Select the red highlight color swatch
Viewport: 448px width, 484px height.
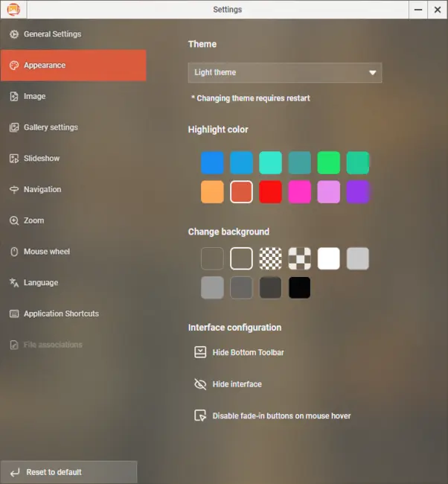(x=271, y=191)
